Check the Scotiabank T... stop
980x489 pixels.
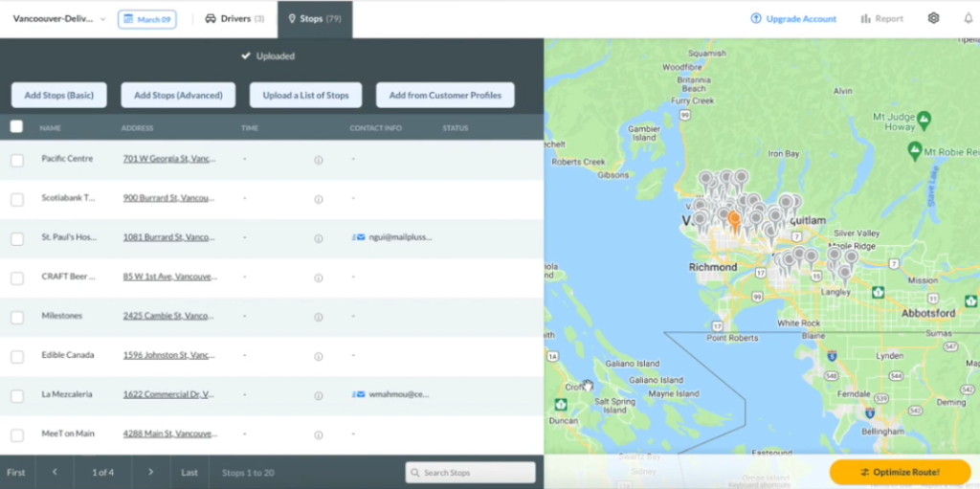(x=17, y=199)
